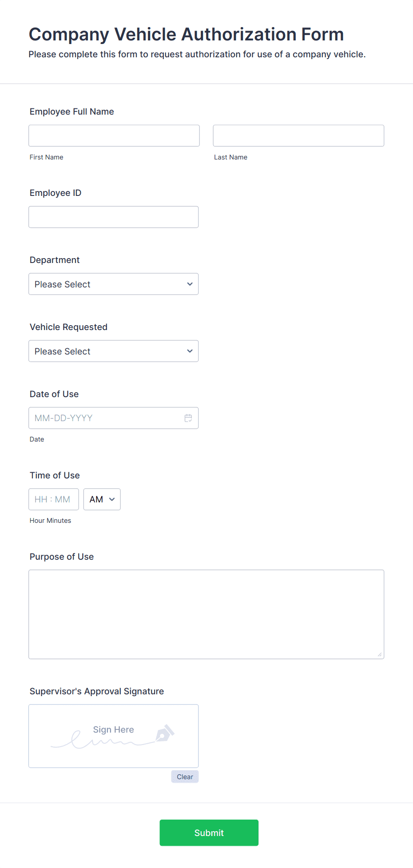Screen dimensions: 413x868
Task: Click the Hour Minutes label
Action: tap(50, 520)
